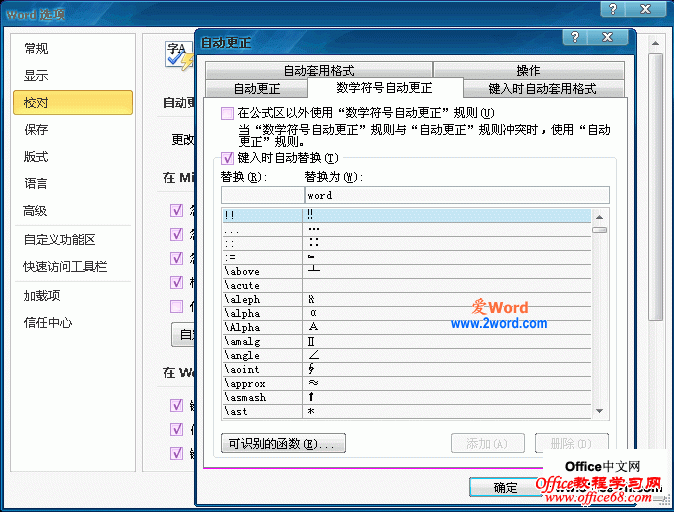Screen dimensions: 674x512
Task: Open the 自动更正 tab
Action: (x=257, y=89)
